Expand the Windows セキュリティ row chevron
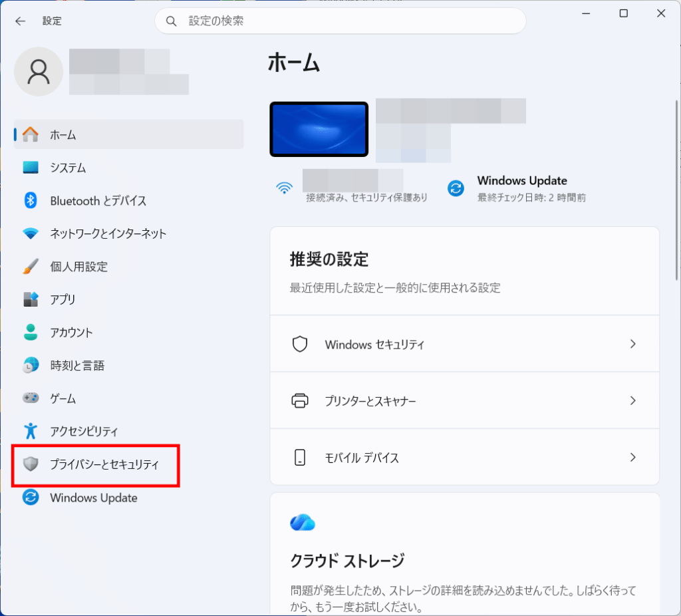681x616 pixels. [632, 344]
